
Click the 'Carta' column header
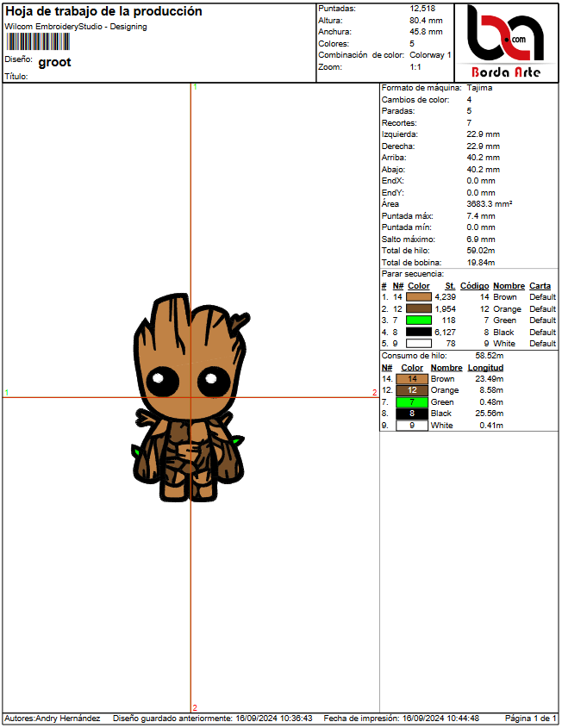[540, 286]
